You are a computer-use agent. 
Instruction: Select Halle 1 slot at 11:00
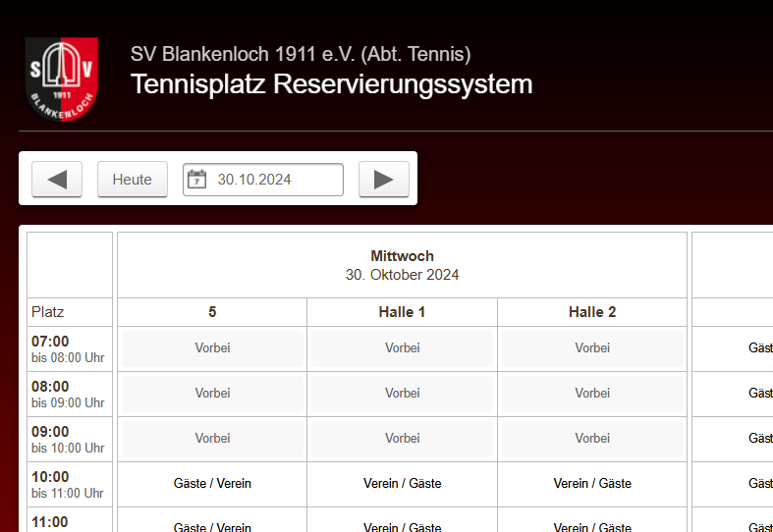point(402,525)
